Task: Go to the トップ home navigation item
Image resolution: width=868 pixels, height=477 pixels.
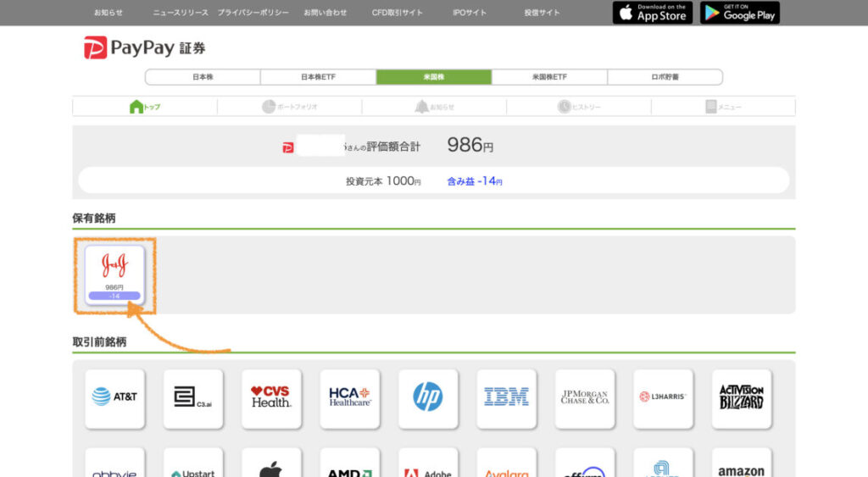Action: pyautogui.click(x=145, y=107)
